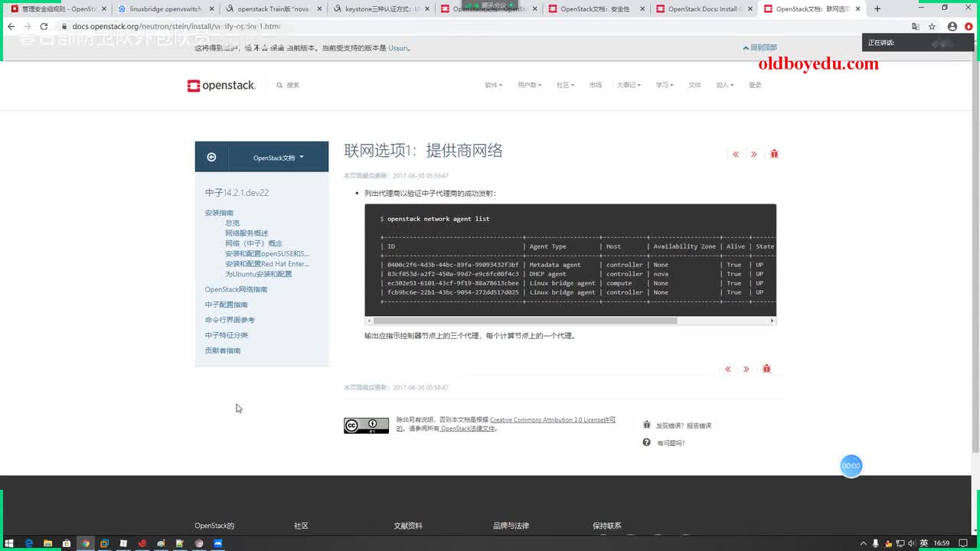Open the 加入 dropdown menu

(x=724, y=85)
